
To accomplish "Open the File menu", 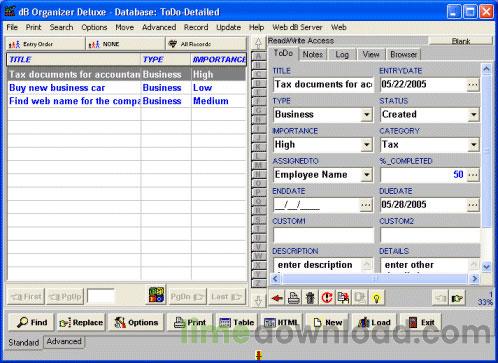I will tap(12, 27).
